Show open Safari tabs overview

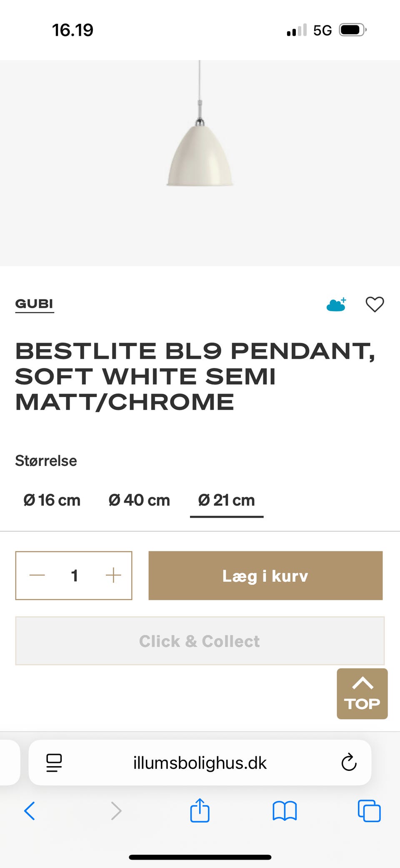tap(369, 811)
